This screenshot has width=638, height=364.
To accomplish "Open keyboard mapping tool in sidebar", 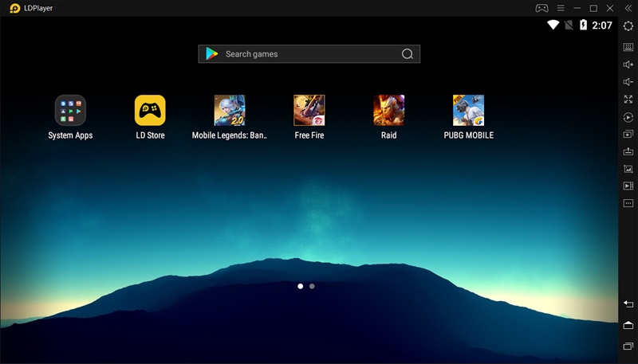I will pyautogui.click(x=628, y=47).
